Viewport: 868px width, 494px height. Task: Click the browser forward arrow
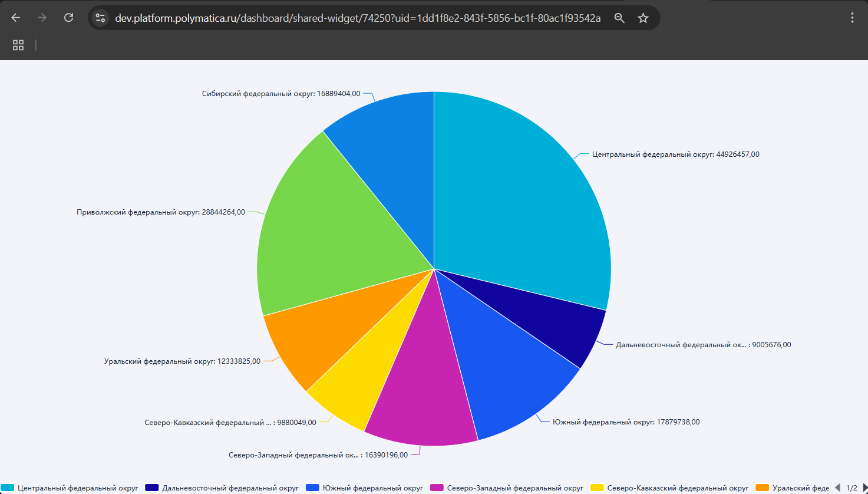[x=42, y=18]
